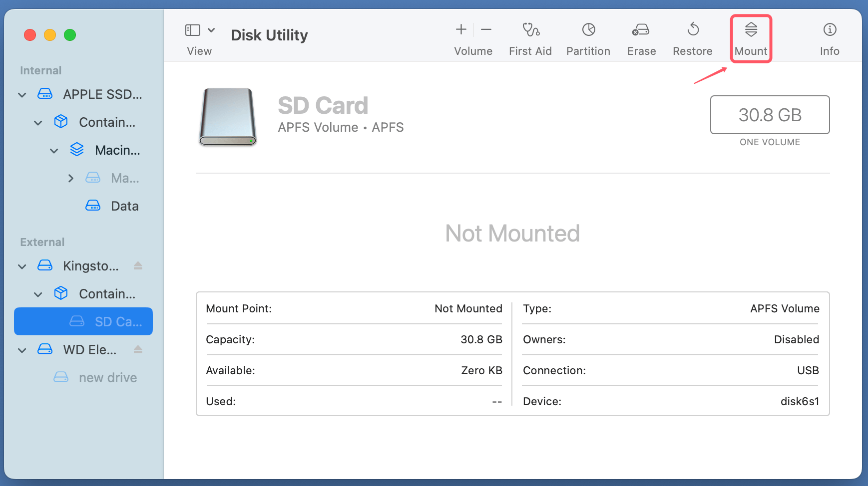Eject the WD Elements drive

pos(138,349)
